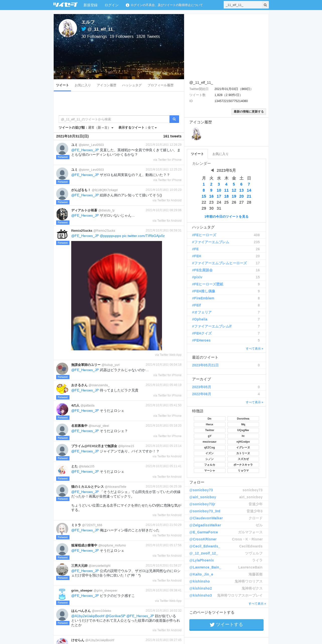Click the ID 1345722150775214080 value

point(231,101)
